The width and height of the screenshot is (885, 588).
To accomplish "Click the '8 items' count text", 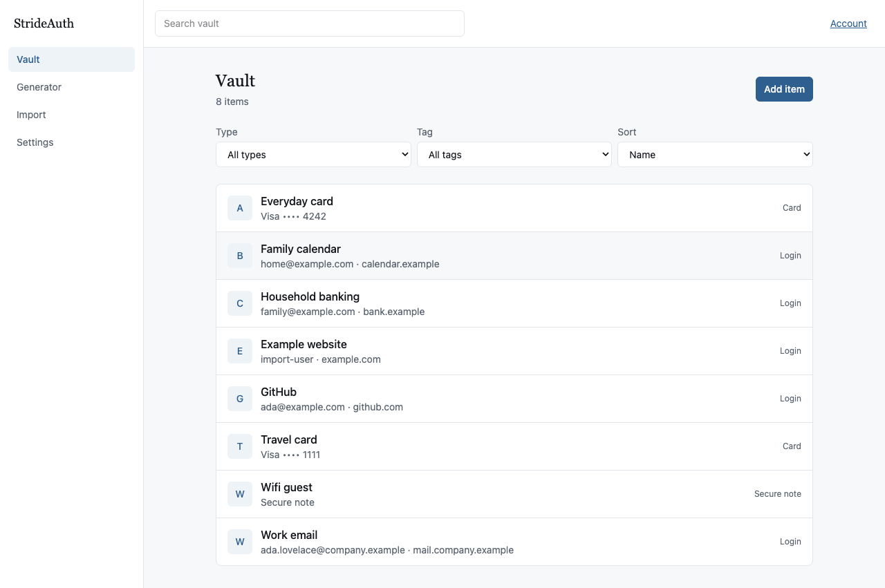I will pyautogui.click(x=232, y=102).
